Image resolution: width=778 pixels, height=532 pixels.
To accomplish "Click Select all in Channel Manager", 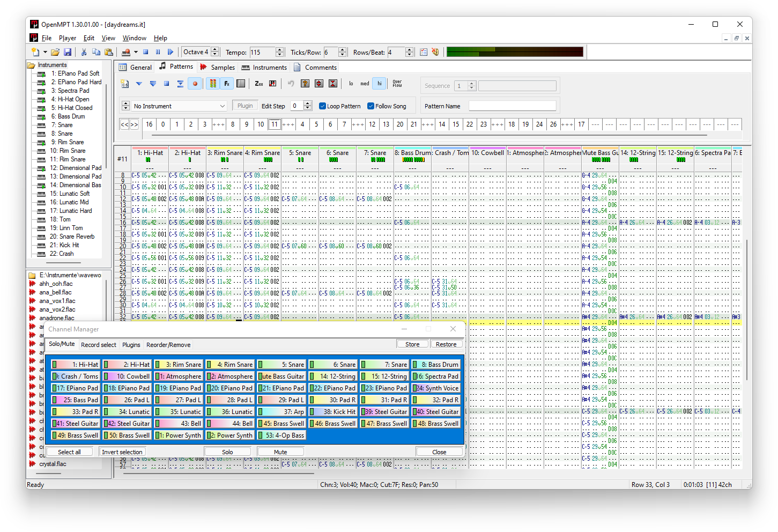I will 69,452.
